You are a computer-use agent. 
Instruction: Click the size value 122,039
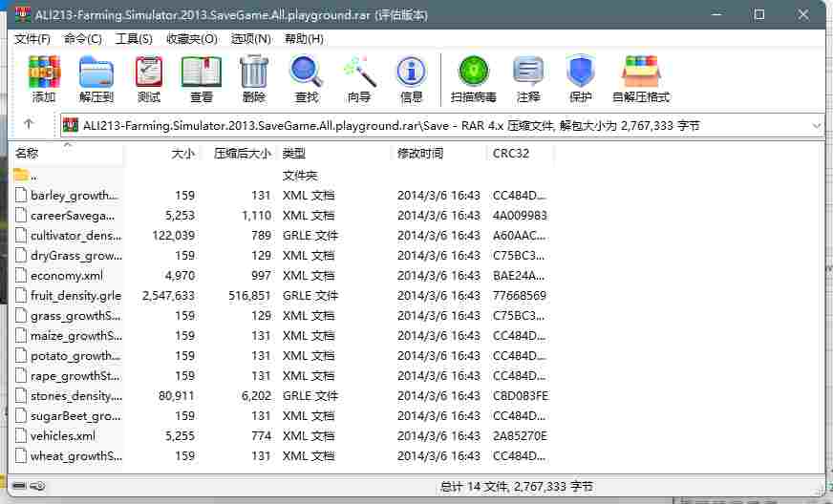173,235
